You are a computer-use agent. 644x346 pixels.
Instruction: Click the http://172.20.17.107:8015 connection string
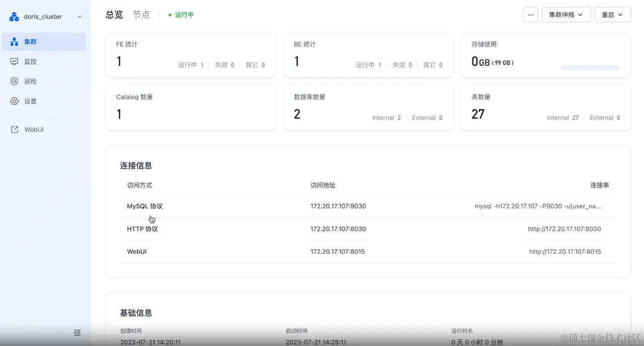[565, 251]
